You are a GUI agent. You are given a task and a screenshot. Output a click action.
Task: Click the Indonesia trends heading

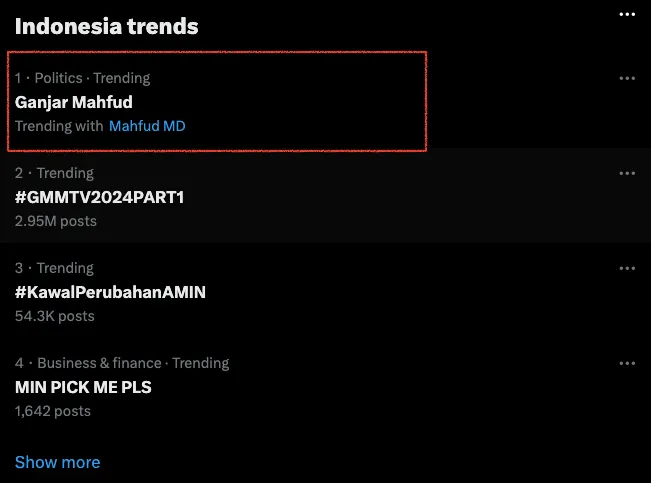tap(106, 26)
